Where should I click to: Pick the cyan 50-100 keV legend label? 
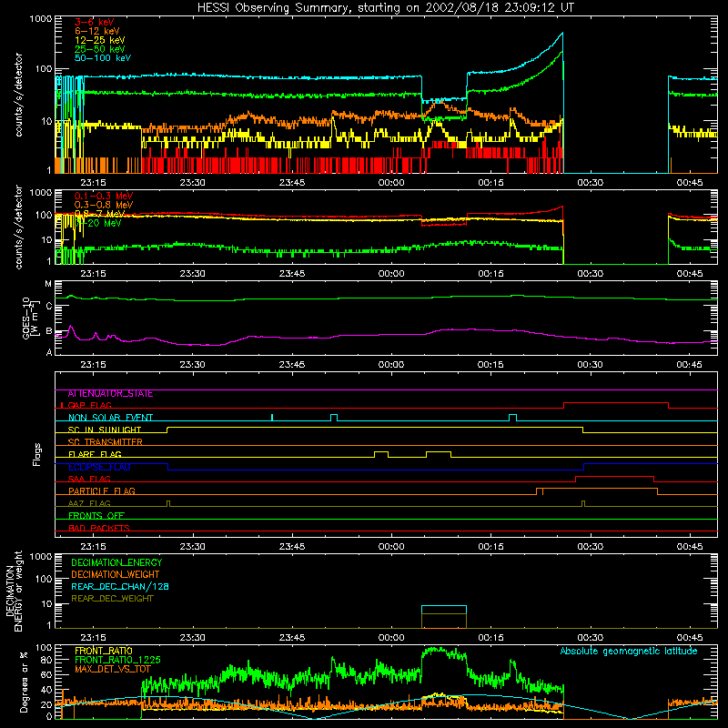pos(103,58)
